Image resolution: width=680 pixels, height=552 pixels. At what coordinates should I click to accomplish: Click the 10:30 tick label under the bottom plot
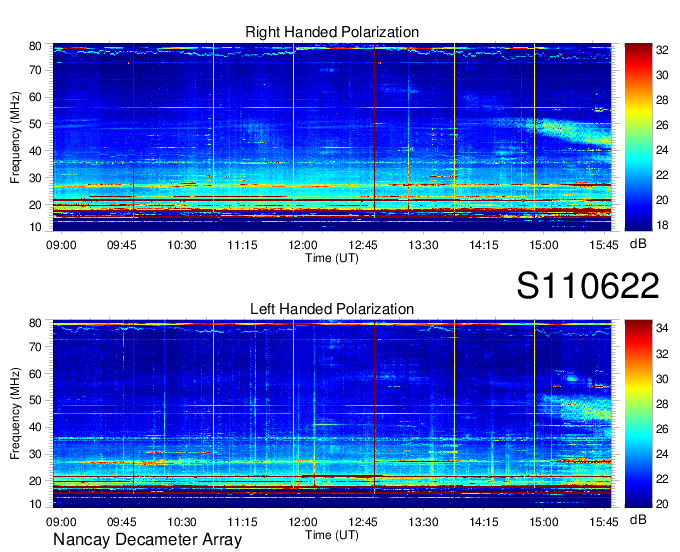[x=182, y=522]
